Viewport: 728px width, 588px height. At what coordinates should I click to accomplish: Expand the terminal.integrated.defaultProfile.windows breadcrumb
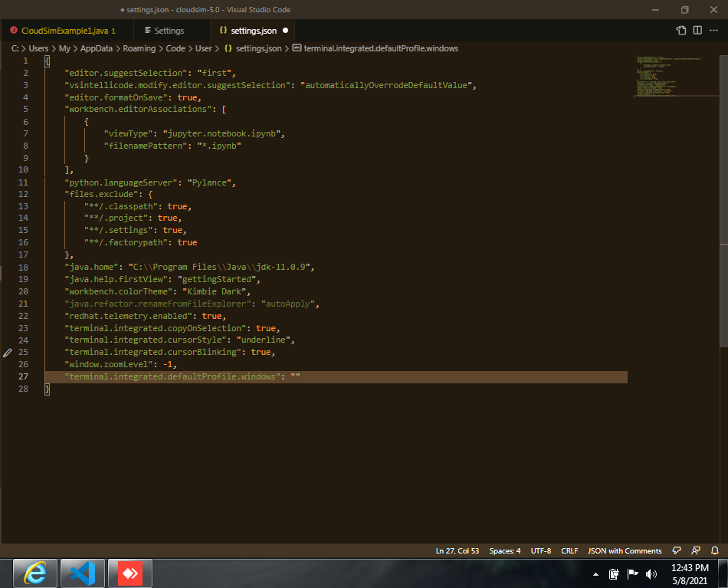point(379,48)
